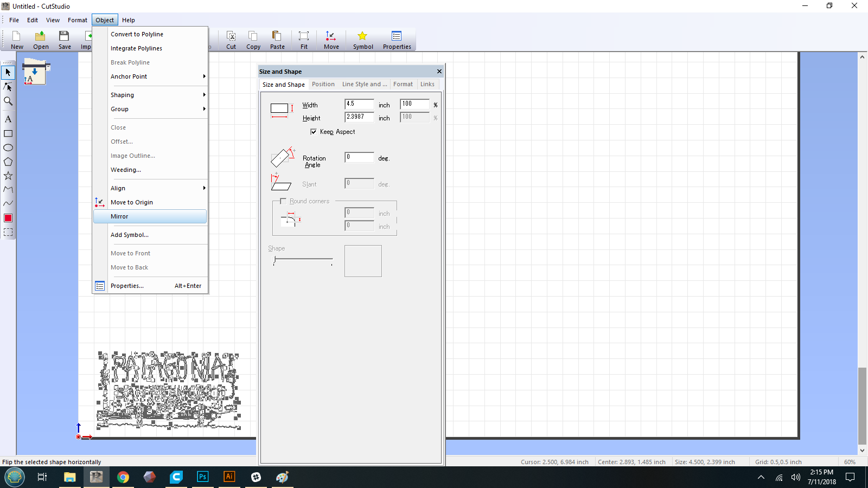Select the ellipse drawing tool

(x=8, y=147)
